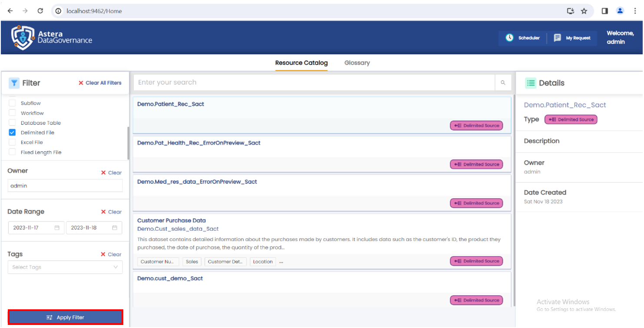Enable the Database Table checkbox
Image resolution: width=644 pixels, height=328 pixels.
click(x=12, y=123)
